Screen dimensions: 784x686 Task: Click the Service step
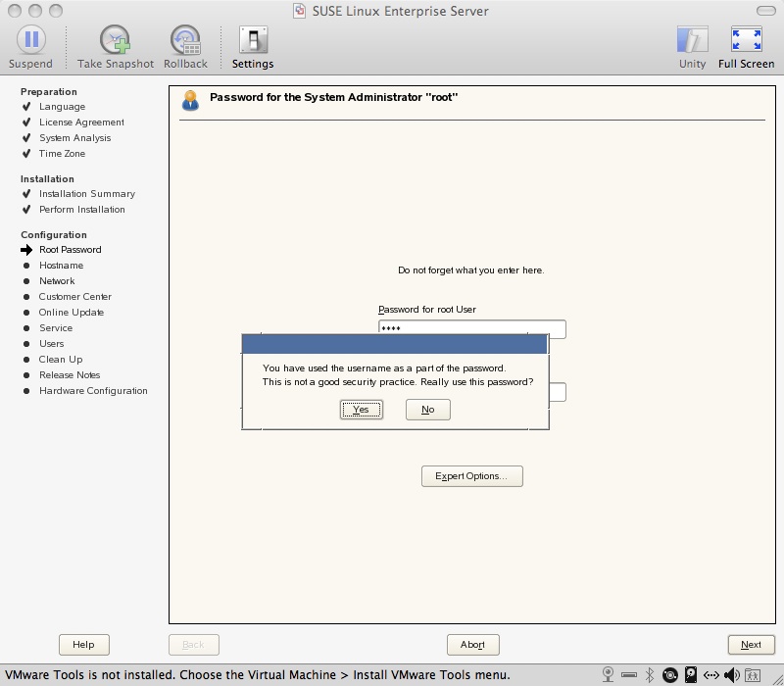pyautogui.click(x=56, y=328)
